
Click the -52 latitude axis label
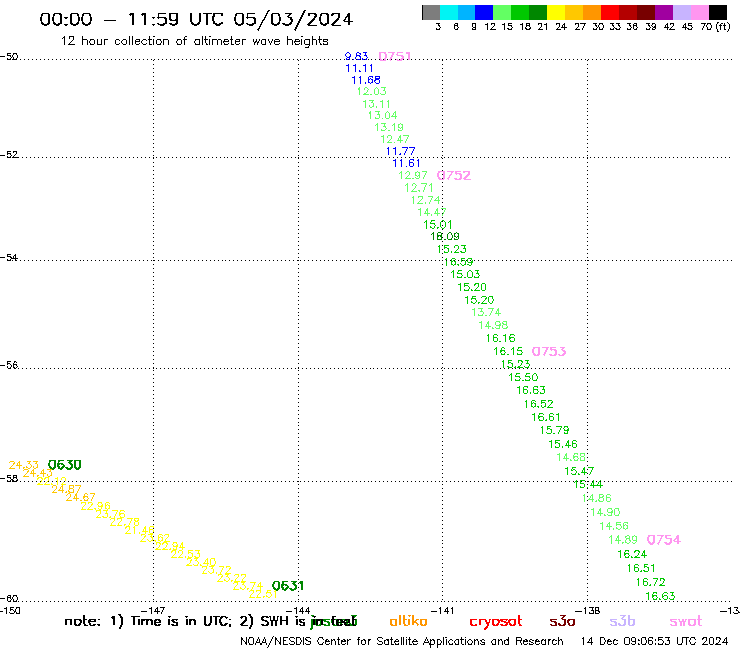tap(9, 155)
